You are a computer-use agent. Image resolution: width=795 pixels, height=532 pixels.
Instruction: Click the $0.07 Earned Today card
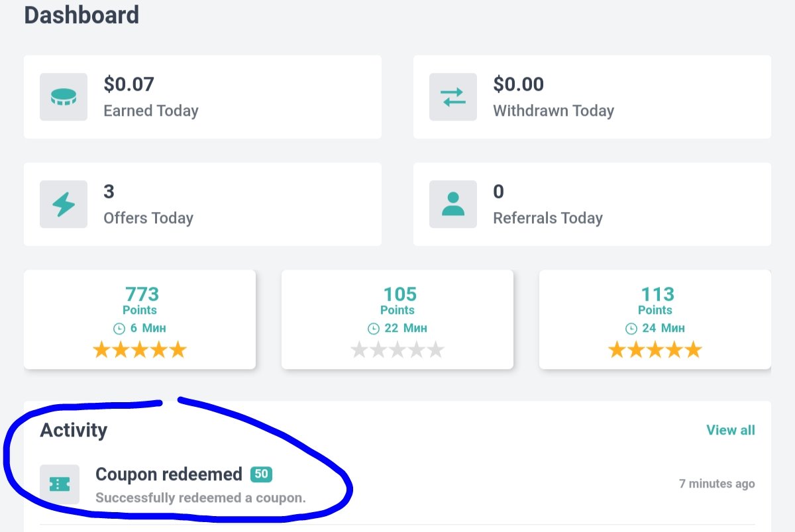[203, 97]
